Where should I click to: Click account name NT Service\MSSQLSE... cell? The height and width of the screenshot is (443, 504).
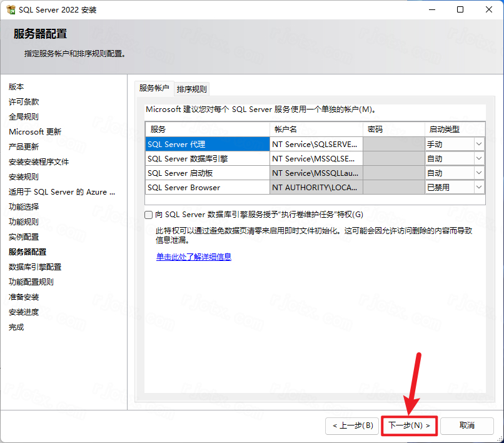pyautogui.click(x=316, y=158)
